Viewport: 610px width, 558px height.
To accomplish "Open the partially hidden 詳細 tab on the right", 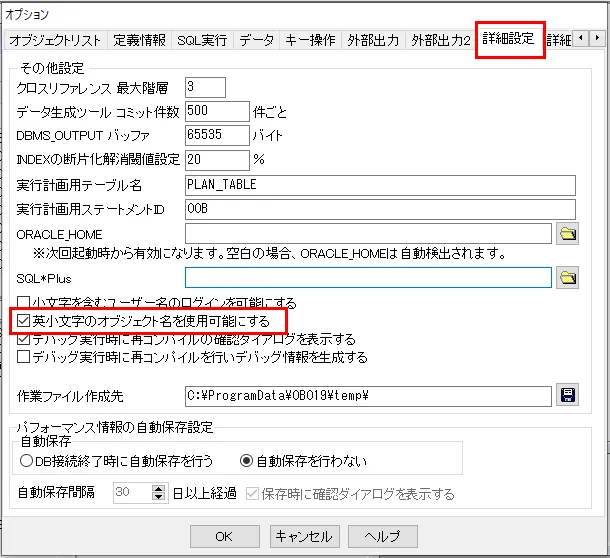I will point(559,40).
